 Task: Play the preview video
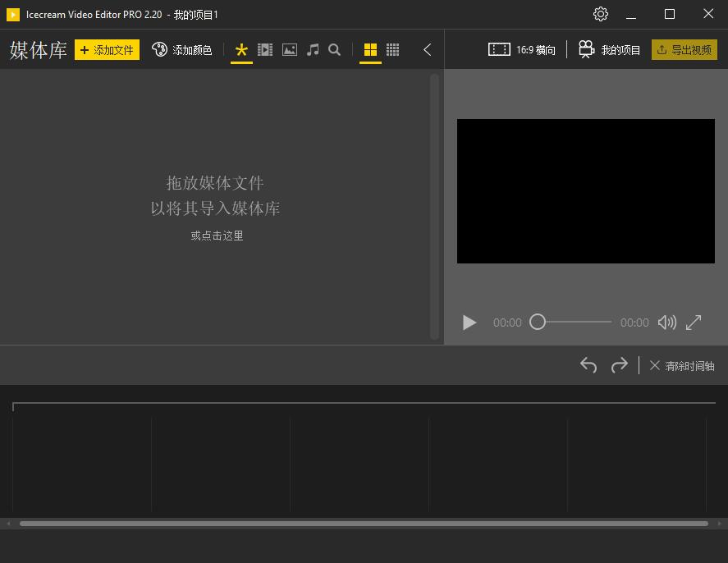tap(469, 322)
